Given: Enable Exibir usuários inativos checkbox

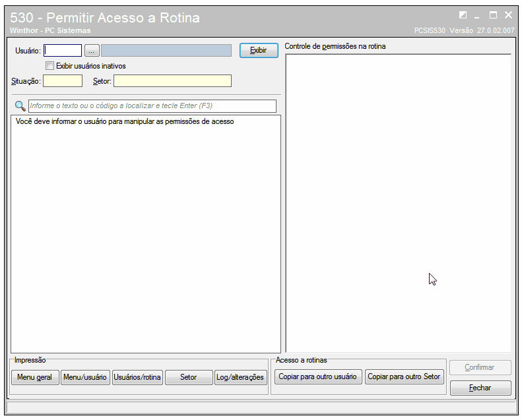Looking at the screenshot, I should pos(49,66).
